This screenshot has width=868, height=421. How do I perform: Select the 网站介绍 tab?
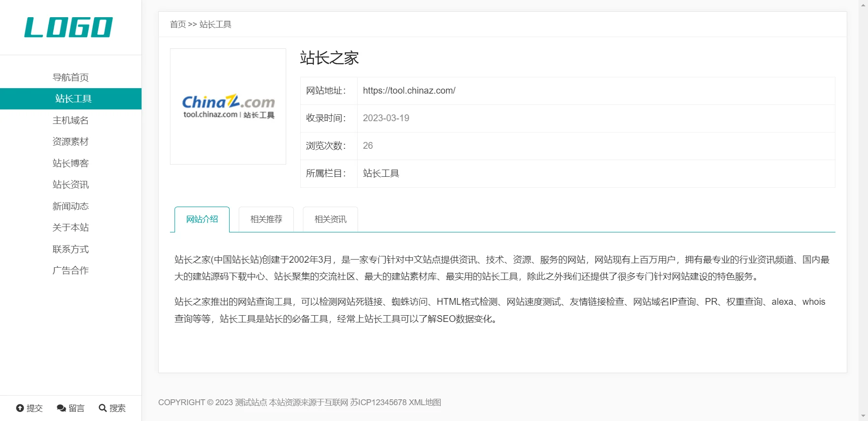[x=202, y=219]
